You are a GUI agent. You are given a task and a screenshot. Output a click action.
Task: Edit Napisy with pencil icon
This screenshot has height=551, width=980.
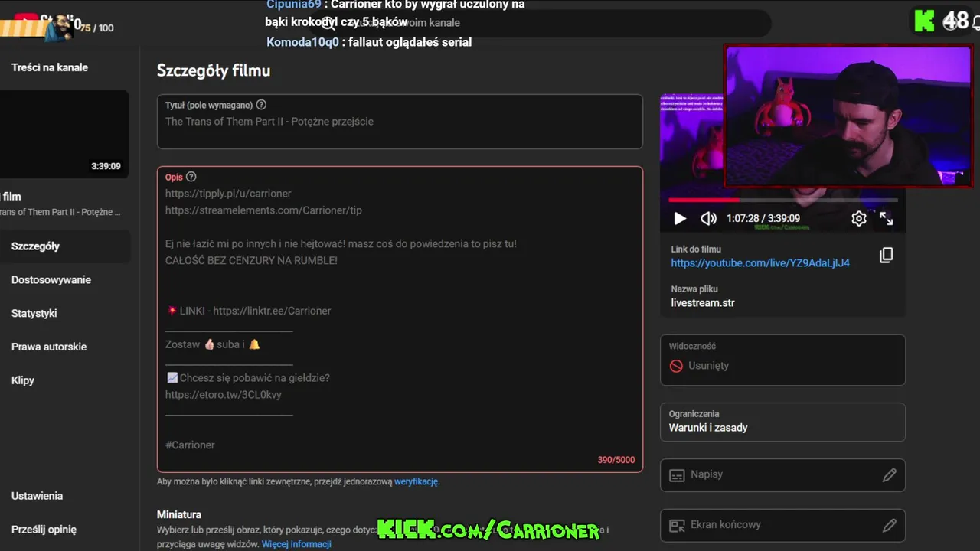pyautogui.click(x=889, y=475)
